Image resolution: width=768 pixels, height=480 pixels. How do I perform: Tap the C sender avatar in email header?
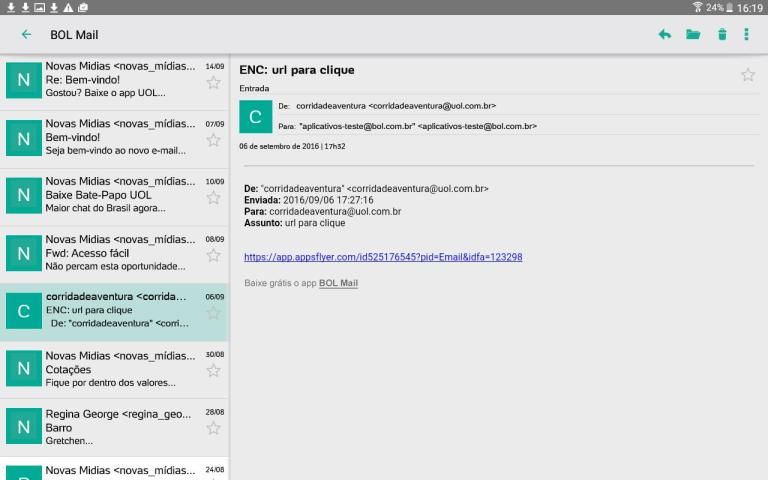(255, 117)
